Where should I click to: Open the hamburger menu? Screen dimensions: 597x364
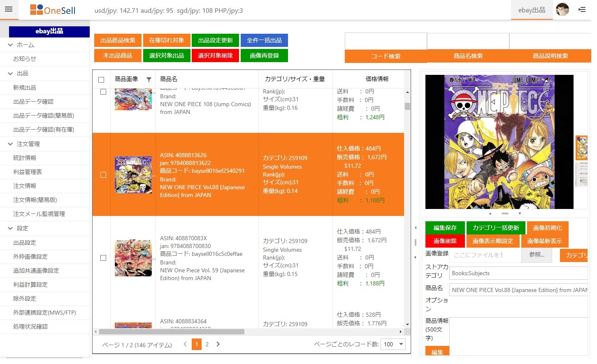(9, 9)
